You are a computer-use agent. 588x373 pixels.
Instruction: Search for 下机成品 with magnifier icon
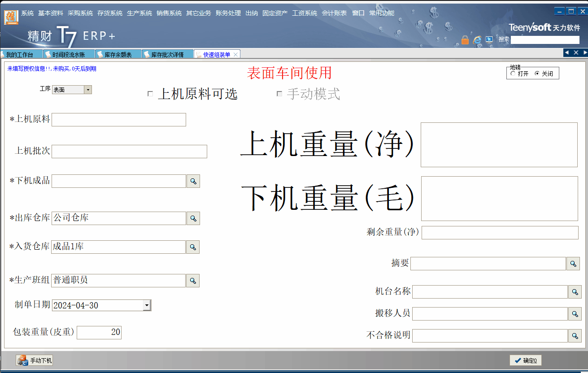[193, 181]
